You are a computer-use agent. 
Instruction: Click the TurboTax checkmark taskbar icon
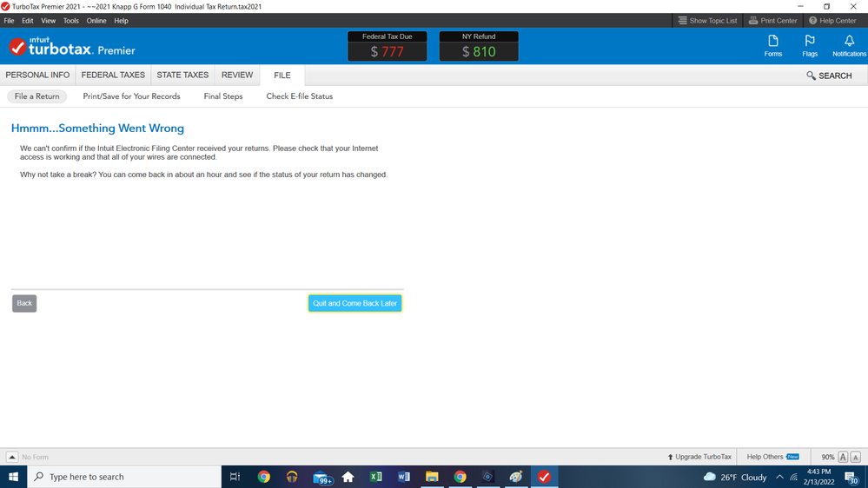(544, 477)
